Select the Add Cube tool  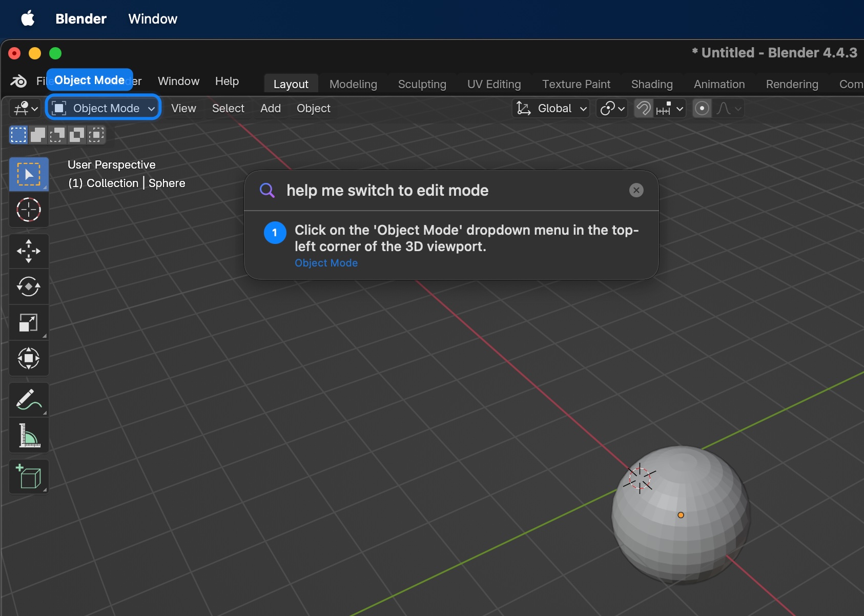pyautogui.click(x=29, y=477)
